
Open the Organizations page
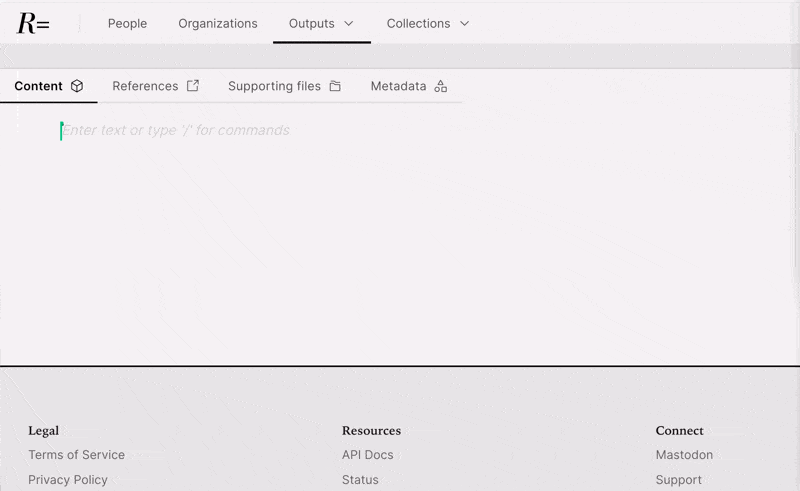pos(218,23)
